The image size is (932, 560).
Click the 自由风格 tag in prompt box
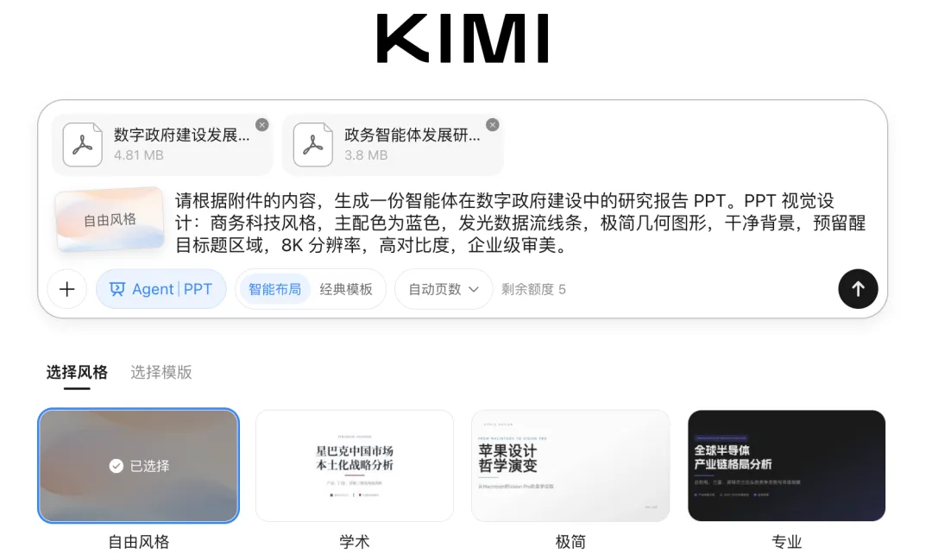110,219
